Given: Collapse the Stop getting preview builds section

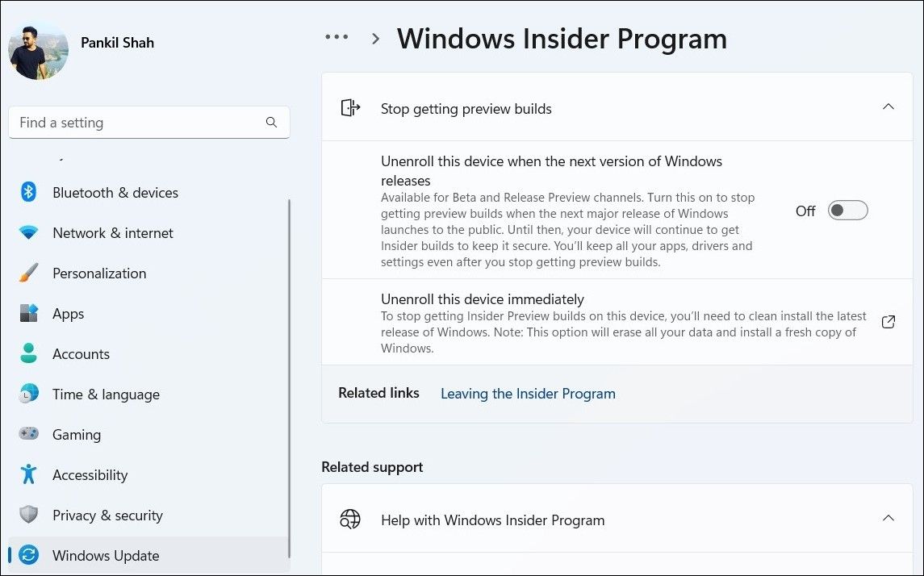Looking at the screenshot, I should pos(888,106).
